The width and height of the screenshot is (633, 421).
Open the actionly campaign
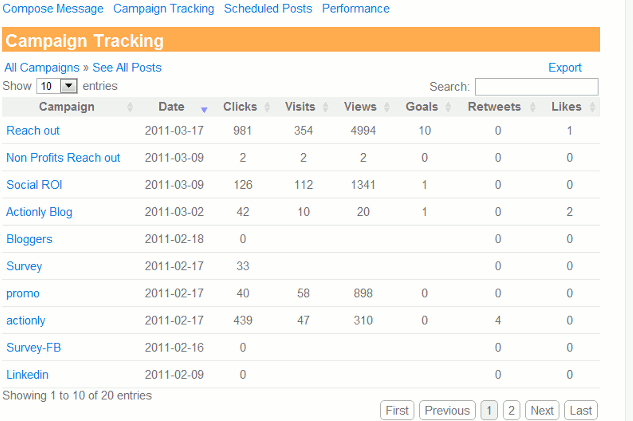pos(25,320)
